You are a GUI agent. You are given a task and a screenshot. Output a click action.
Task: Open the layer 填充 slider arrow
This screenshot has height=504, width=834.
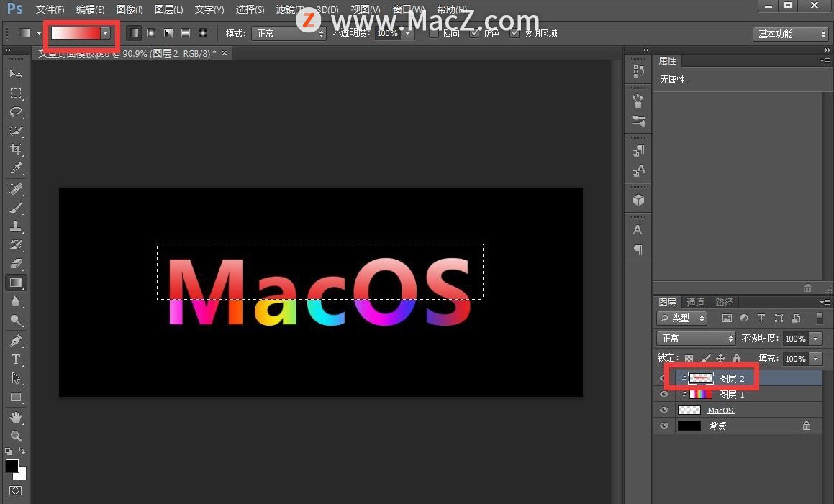816,359
